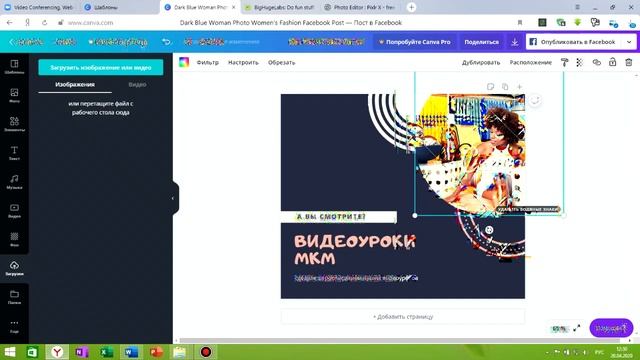Click the Обрезать option

[282, 62]
